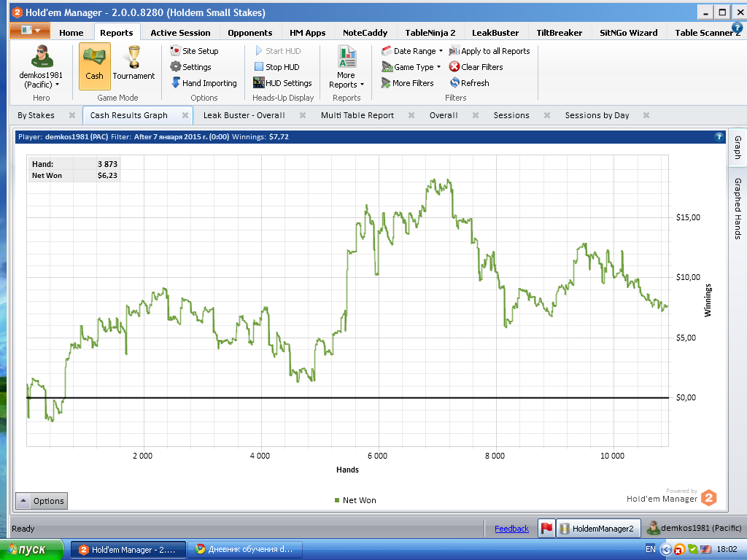Close the Sessions report tab
Viewport: 747px width, 560px height.
(x=547, y=115)
